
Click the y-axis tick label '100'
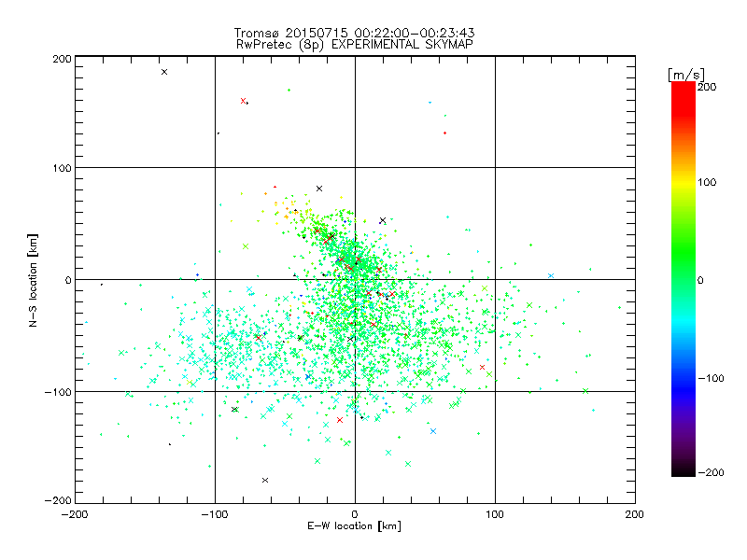click(62, 168)
